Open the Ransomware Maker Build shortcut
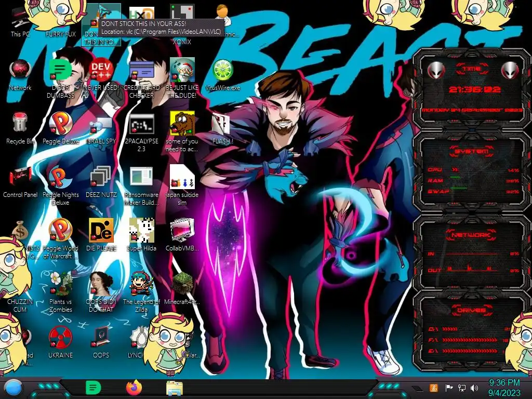 coord(141,186)
